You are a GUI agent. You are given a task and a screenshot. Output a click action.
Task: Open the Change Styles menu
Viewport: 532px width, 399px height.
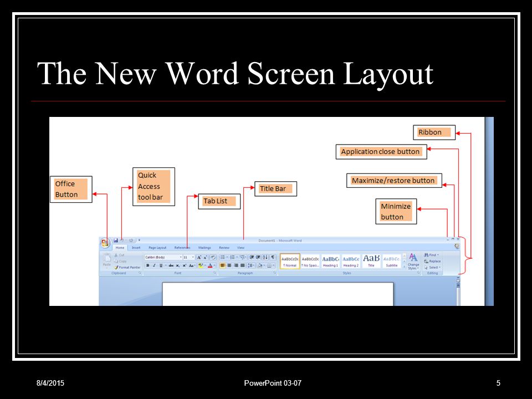tap(413, 261)
